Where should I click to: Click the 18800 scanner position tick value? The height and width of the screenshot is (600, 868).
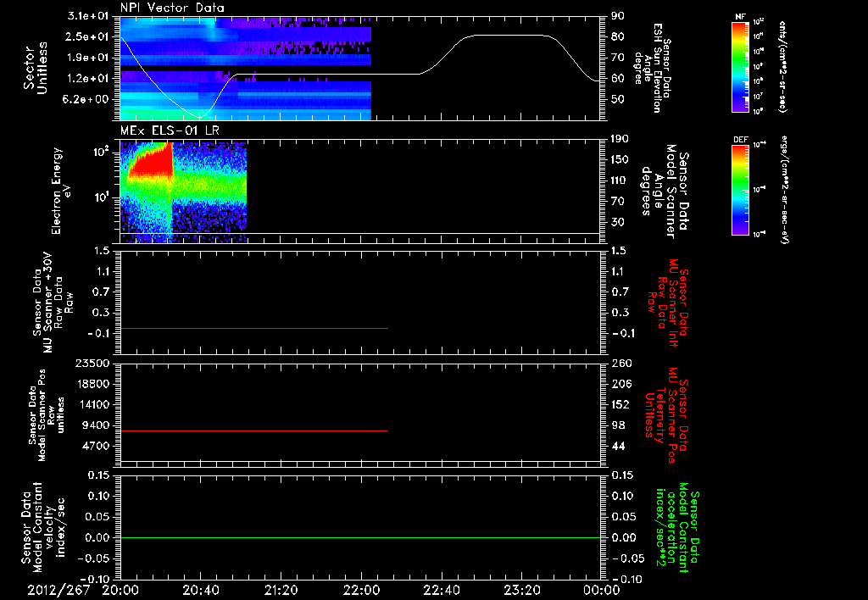coord(92,384)
